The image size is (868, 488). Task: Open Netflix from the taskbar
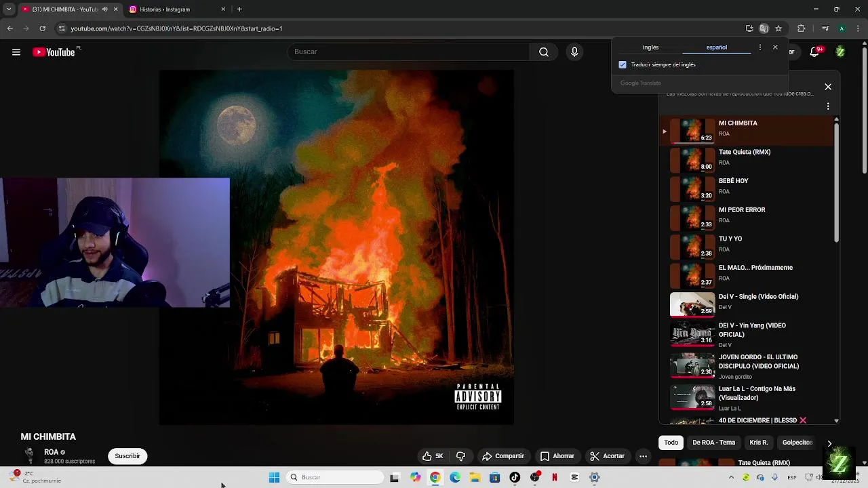tap(555, 478)
